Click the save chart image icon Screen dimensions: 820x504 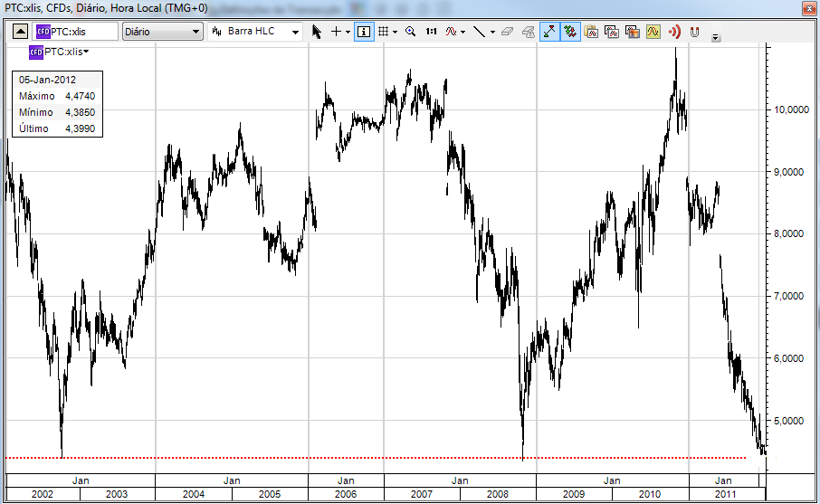(633, 32)
